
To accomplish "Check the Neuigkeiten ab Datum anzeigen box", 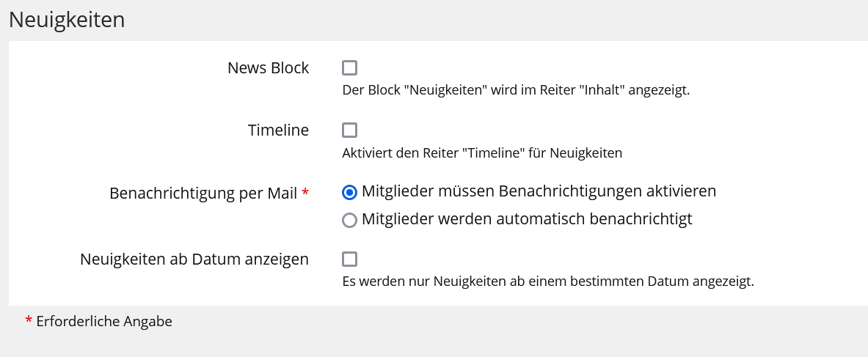I will pyautogui.click(x=350, y=260).
